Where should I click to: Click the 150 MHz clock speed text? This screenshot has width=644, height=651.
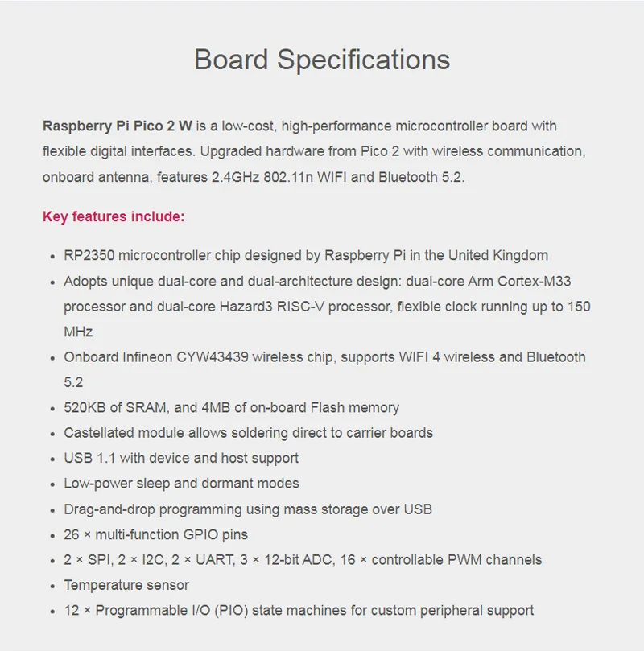point(578,307)
